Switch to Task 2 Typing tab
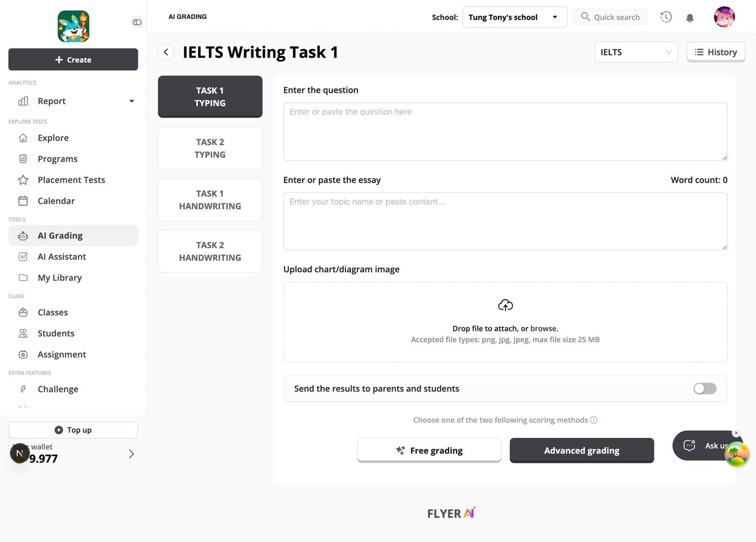 pos(210,148)
